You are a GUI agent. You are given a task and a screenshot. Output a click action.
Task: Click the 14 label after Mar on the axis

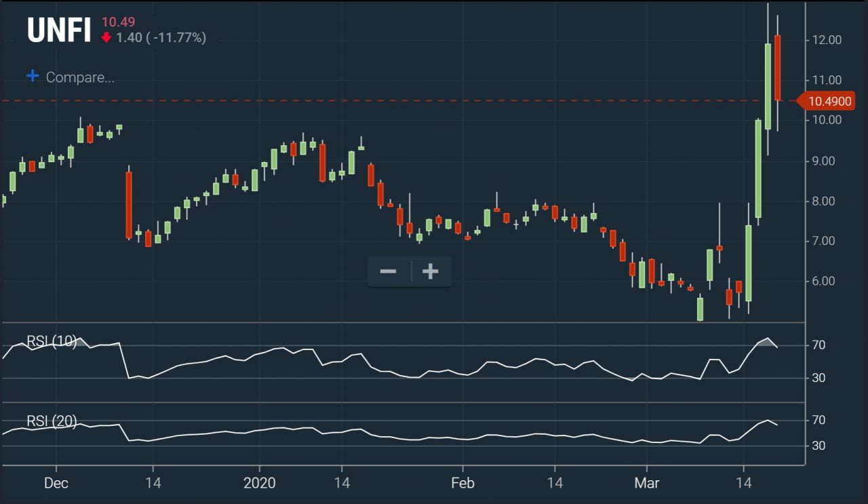click(x=745, y=483)
